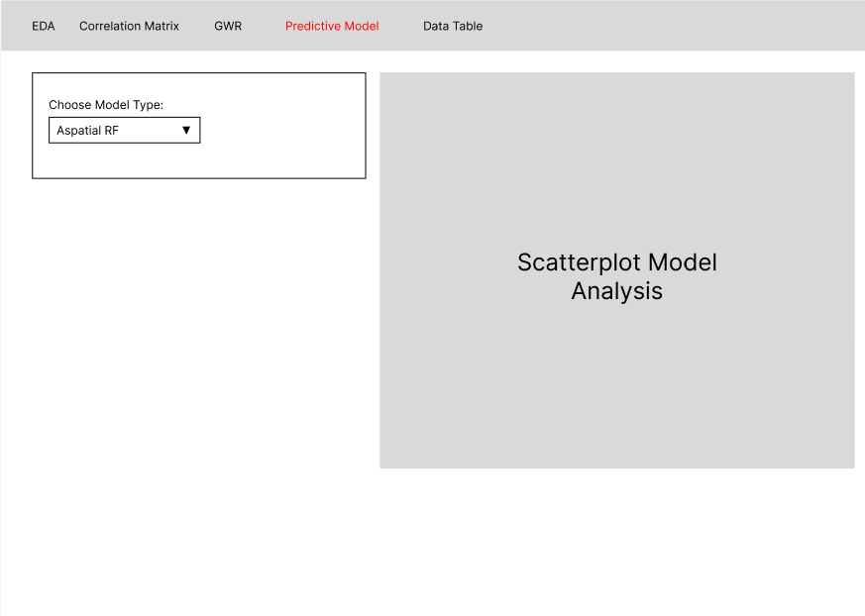The width and height of the screenshot is (865, 616).
Task: Click blank space in the top navigation bar
Action: click(674, 26)
